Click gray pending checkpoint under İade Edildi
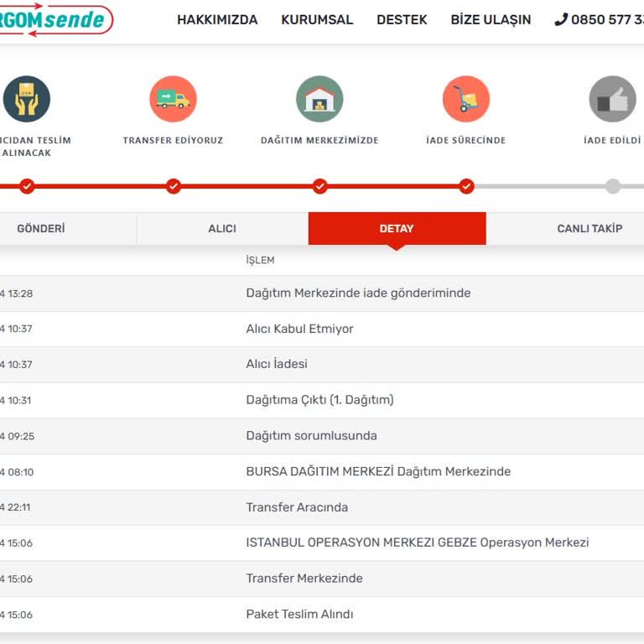This screenshot has height=644, width=644. coord(613,186)
